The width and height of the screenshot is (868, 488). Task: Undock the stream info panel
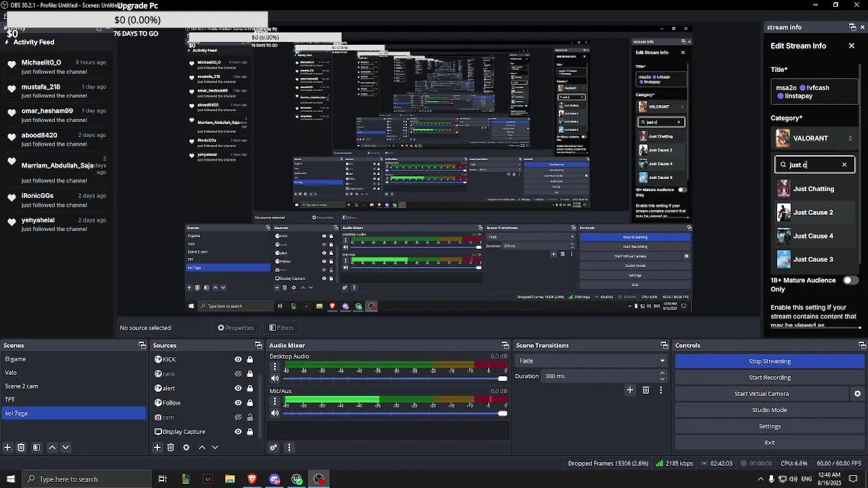coord(852,27)
